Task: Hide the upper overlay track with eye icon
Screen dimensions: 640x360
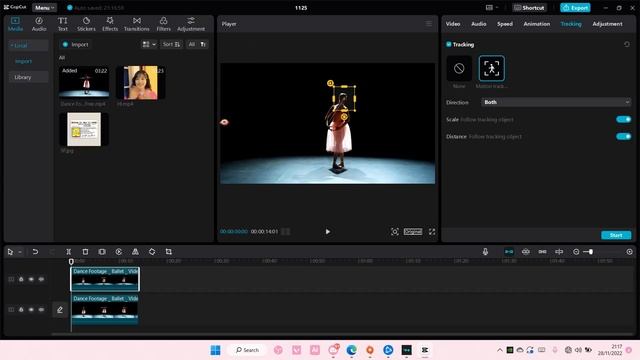Action: (x=31, y=279)
